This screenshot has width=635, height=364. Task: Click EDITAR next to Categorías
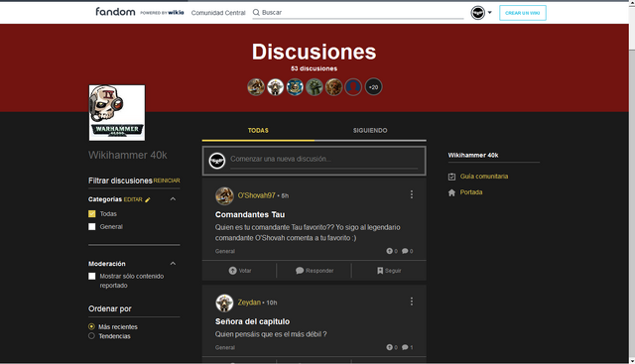133,199
